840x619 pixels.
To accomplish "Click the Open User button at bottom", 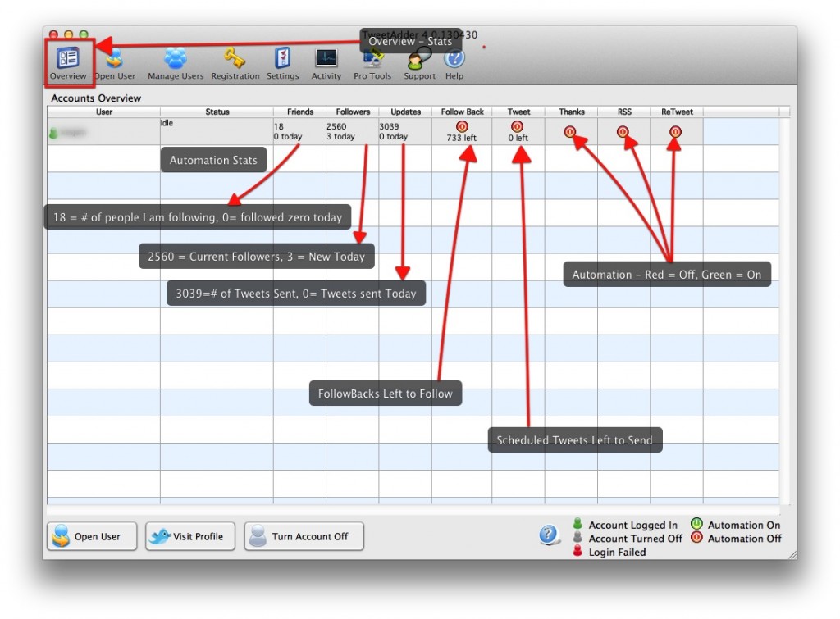I will 92,536.
